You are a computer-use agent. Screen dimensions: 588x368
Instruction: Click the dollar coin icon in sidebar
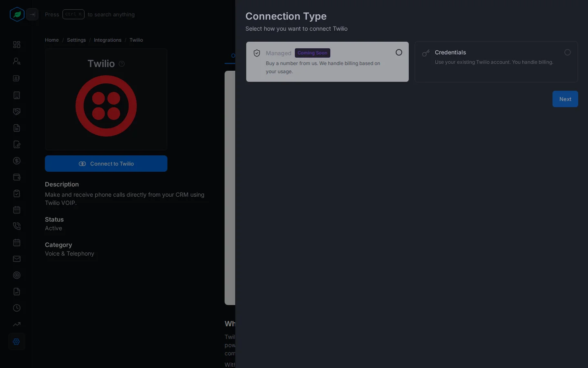(17, 161)
